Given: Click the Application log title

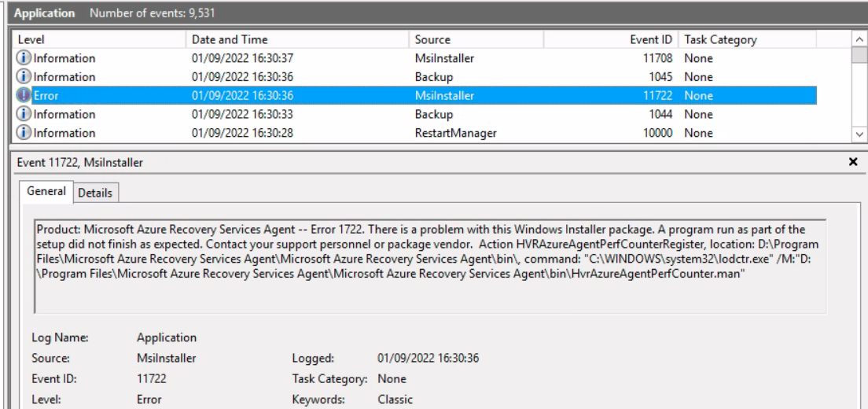Looking at the screenshot, I should click(x=45, y=13).
